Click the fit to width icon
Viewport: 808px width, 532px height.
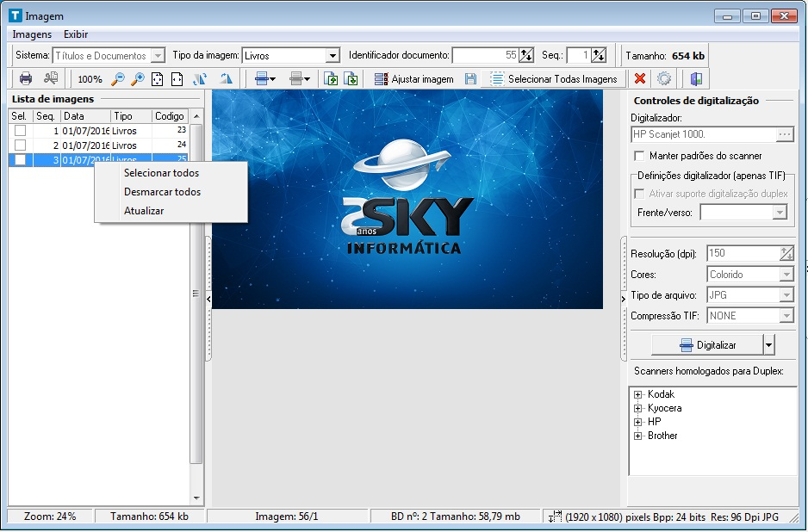[177, 79]
